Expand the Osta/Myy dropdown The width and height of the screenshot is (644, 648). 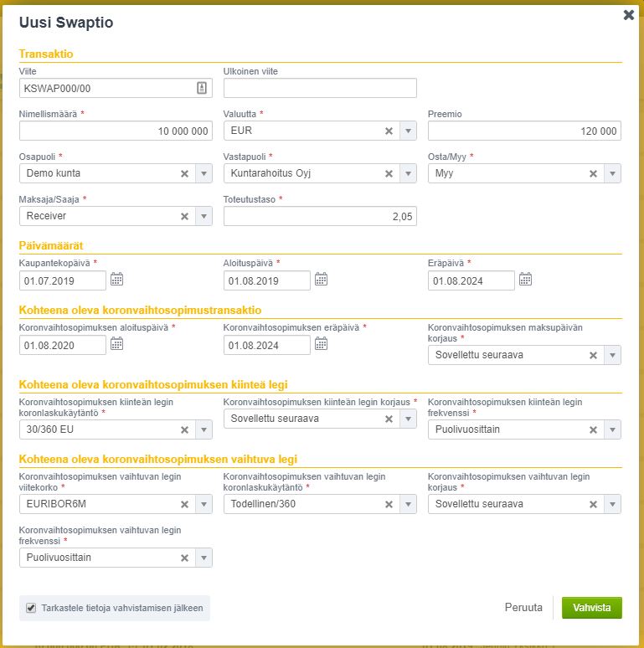(611, 173)
